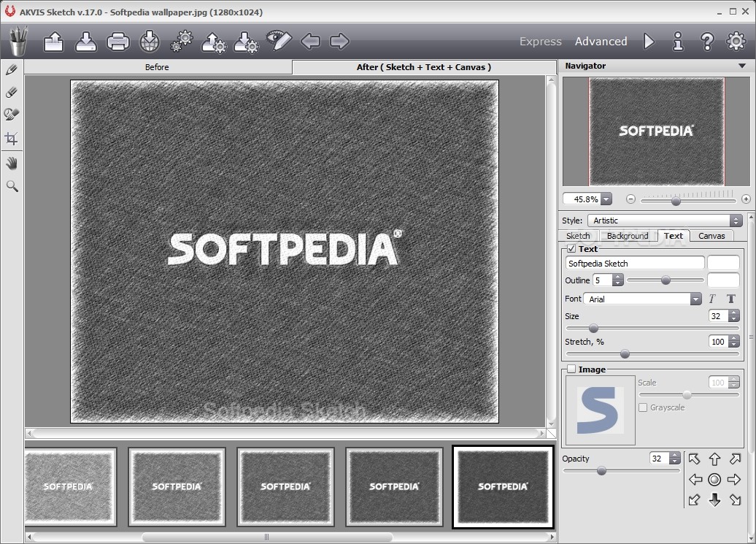This screenshot has height=544, width=756.
Task: Click the Run processing play button
Action: 649,42
